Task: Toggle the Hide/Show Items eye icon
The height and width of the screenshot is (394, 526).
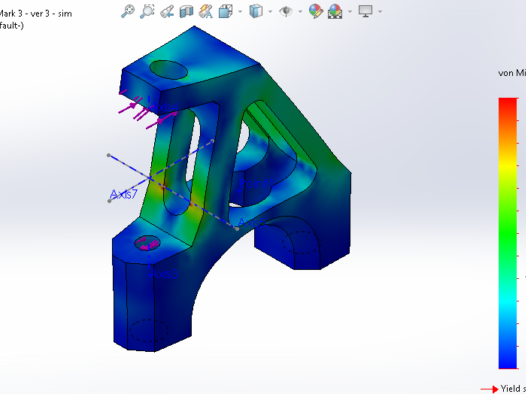Action: (286, 11)
